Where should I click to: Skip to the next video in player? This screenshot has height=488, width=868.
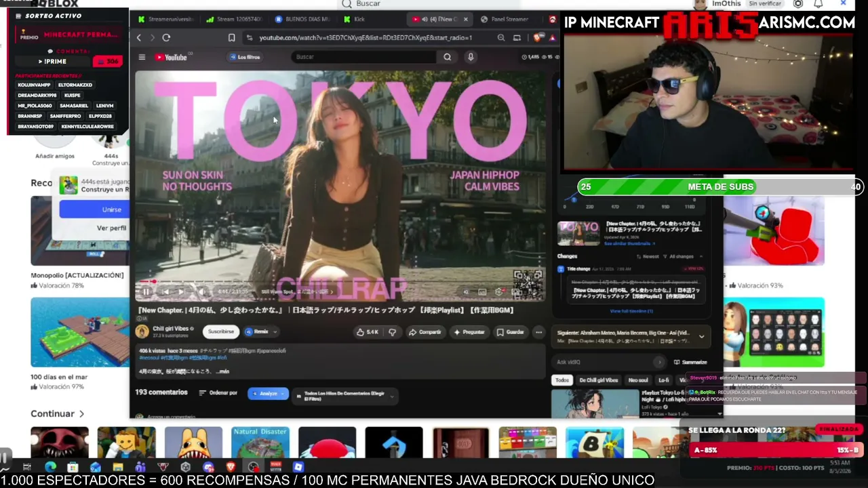pos(181,292)
